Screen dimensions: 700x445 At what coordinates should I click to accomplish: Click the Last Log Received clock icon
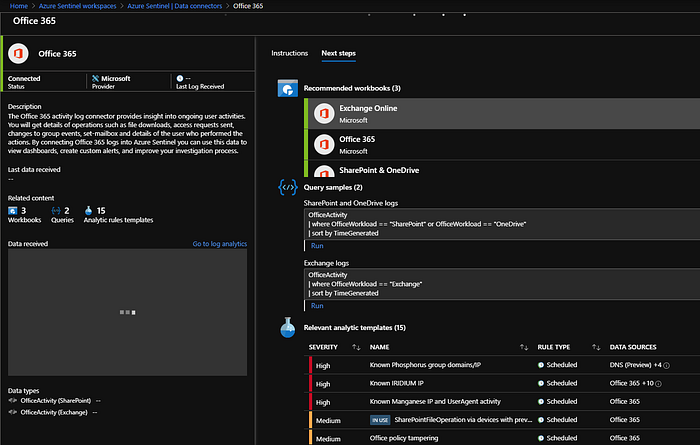tap(179, 79)
